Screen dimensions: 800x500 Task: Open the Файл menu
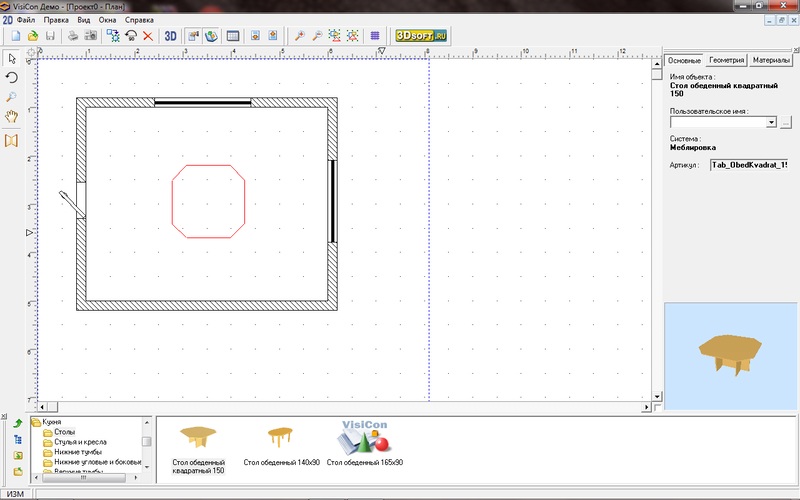(26, 20)
